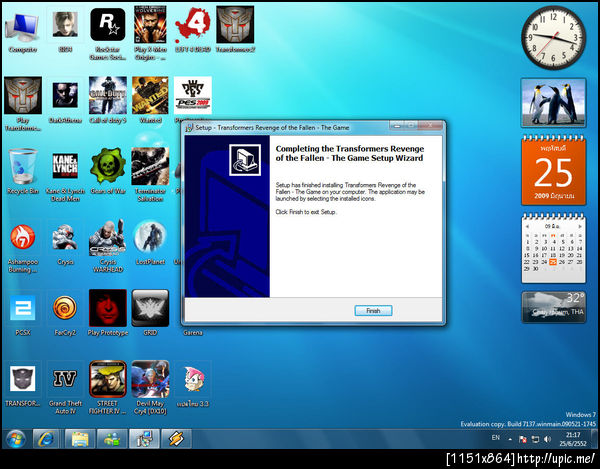The image size is (600, 469).
Task: Click the analog clock gadget
Action: 553,37
